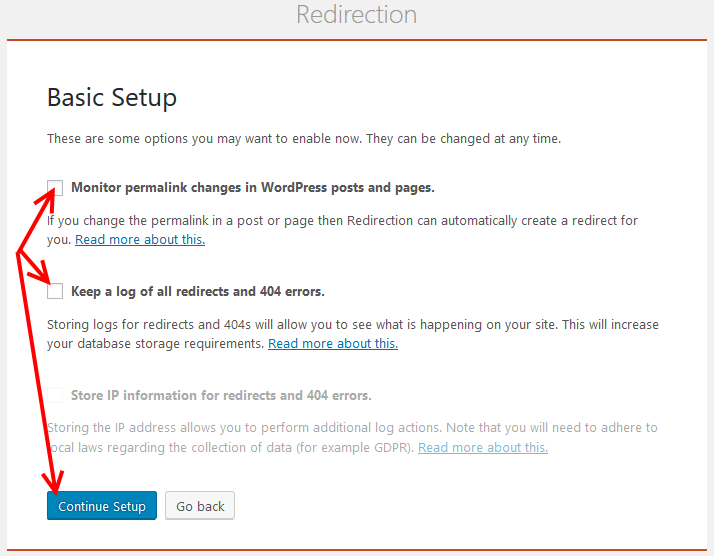Click the 'Storing logs for redirects and 404s' paragraph
The width and height of the screenshot is (714, 556).
(x=353, y=334)
